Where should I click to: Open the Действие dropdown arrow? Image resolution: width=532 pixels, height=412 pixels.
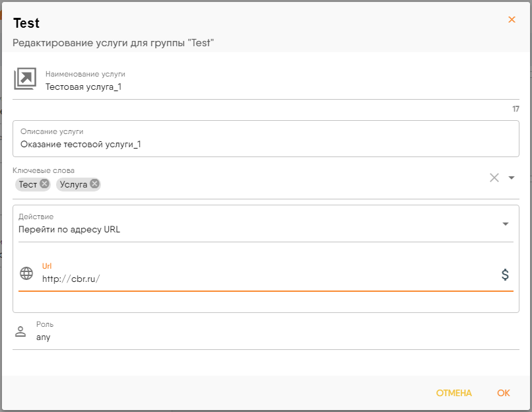tap(506, 224)
